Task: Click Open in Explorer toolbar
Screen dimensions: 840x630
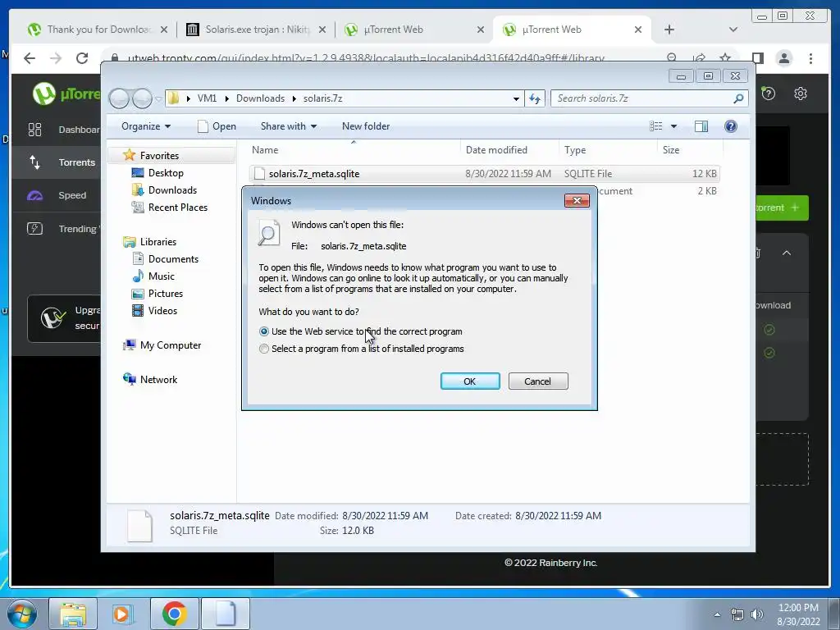Action: tap(217, 126)
